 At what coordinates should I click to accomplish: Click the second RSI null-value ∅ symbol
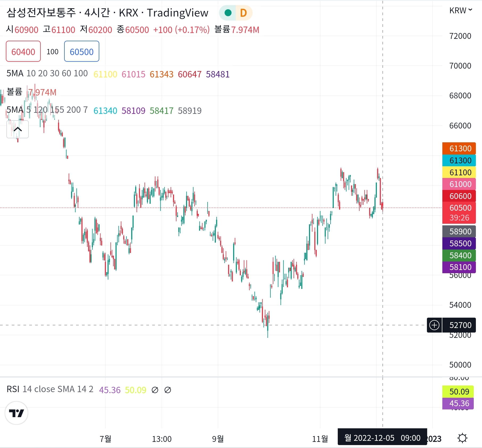pos(168,390)
